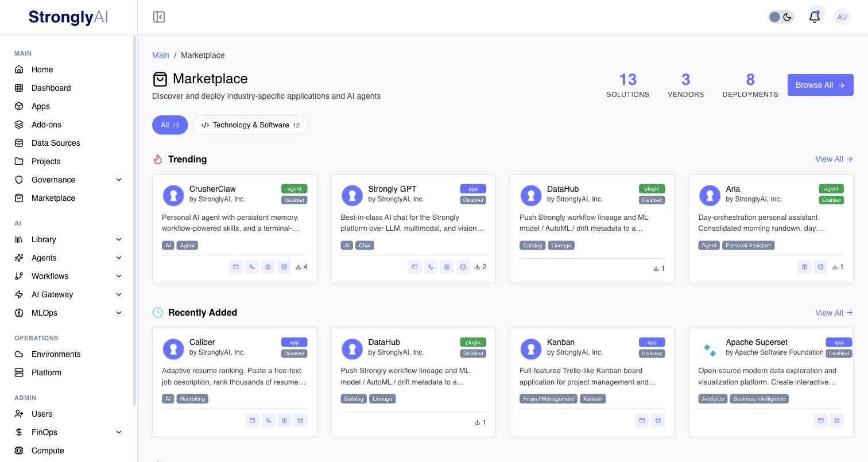868x462 pixels.
Task: Click the brain icon on Strongly GPT card
Action: click(447, 267)
